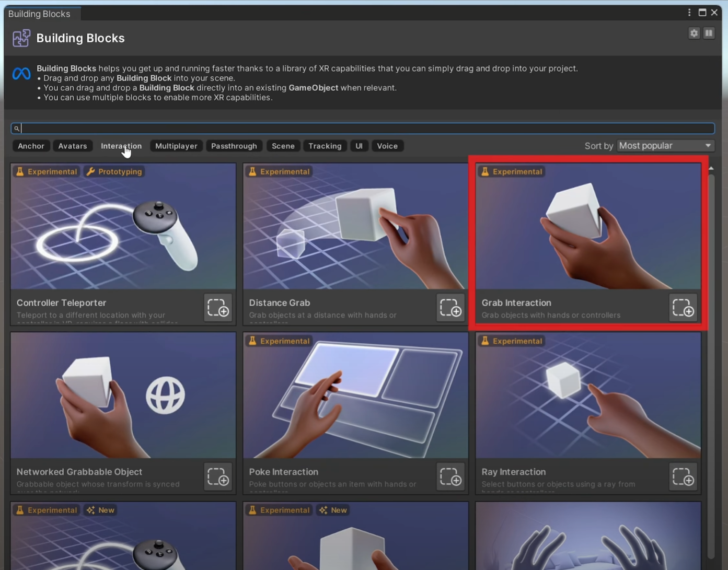The height and width of the screenshot is (570, 728).
Task: Focus the block search field
Action: [x=363, y=129]
